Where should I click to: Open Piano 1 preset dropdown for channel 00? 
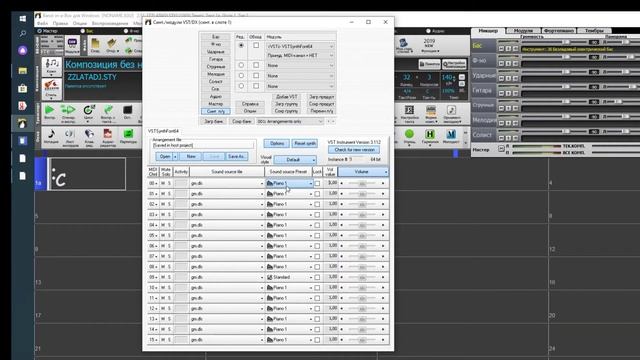tap(289, 183)
